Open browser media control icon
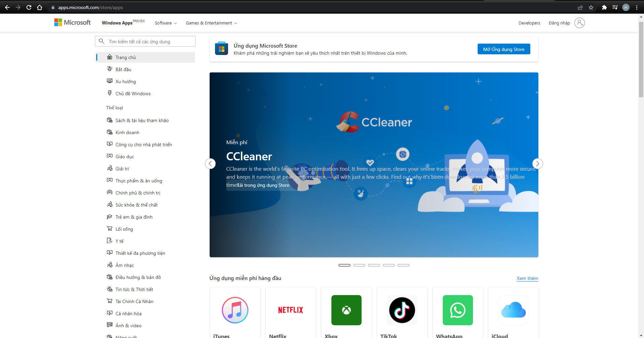 click(x=615, y=7)
